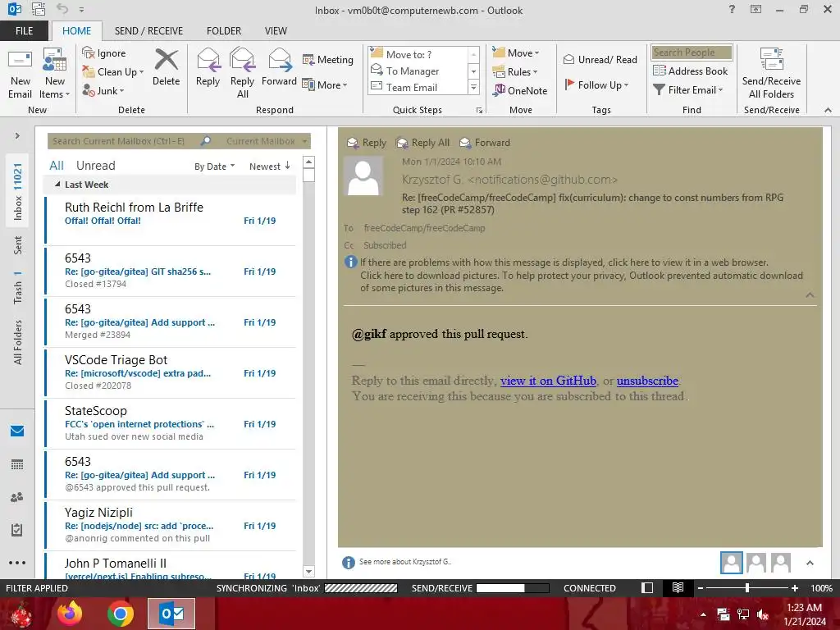Click Send/Receive quick access toolbar icon
This screenshot has width=840, height=630.
point(39,8)
